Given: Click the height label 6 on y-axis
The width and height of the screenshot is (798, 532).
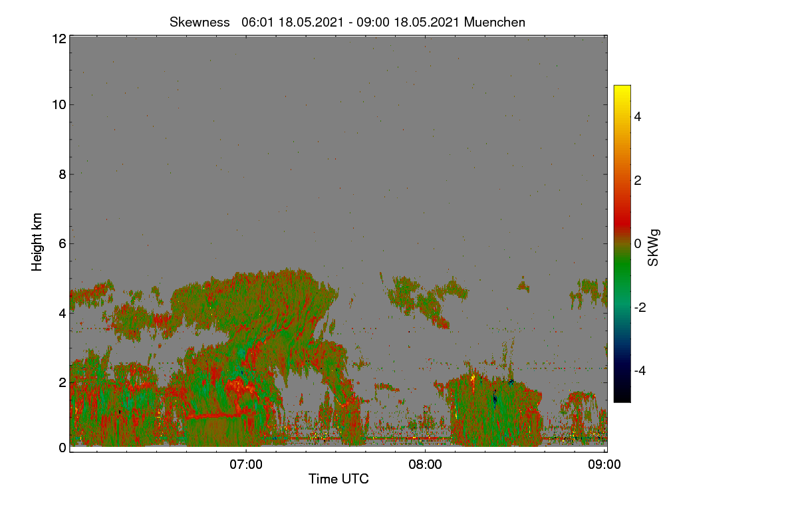Looking at the screenshot, I should pos(61,243).
